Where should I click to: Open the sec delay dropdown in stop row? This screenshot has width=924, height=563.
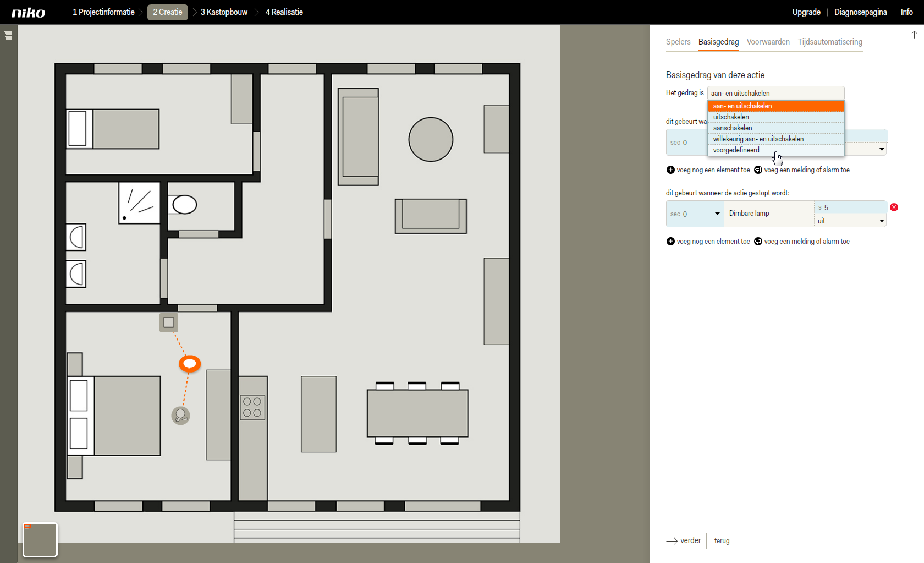point(717,214)
